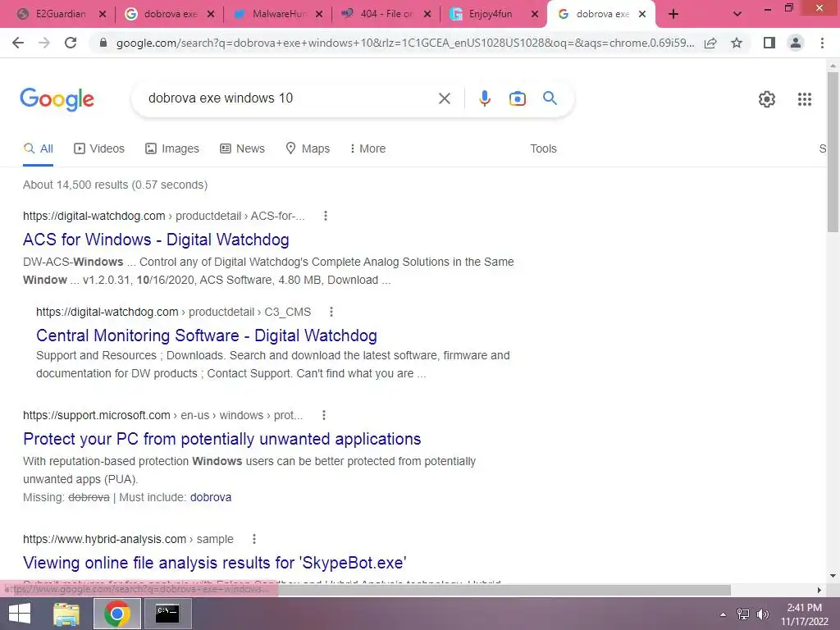Go back to the previous page
Viewport: 840px width, 630px height.
(x=18, y=43)
